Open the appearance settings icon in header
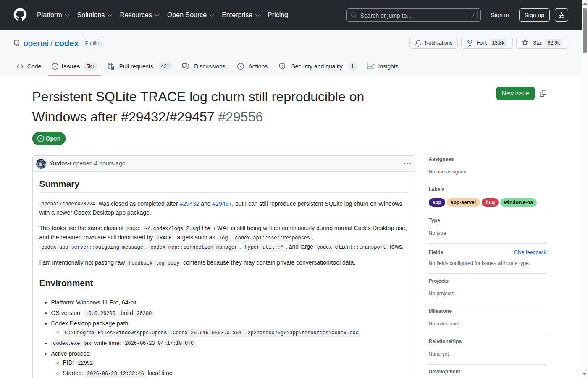The image size is (588, 378). click(562, 15)
